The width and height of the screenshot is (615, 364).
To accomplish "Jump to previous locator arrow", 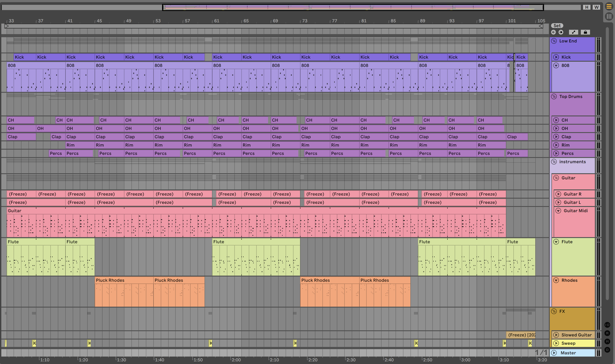I will click(x=553, y=32).
